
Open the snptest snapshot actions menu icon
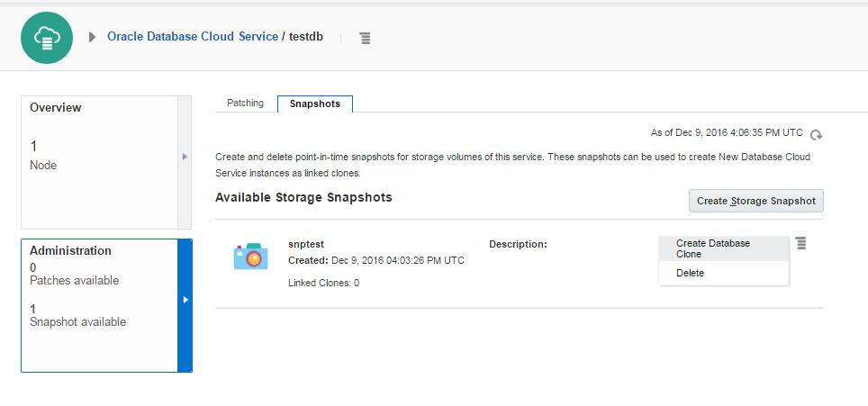[x=801, y=243]
